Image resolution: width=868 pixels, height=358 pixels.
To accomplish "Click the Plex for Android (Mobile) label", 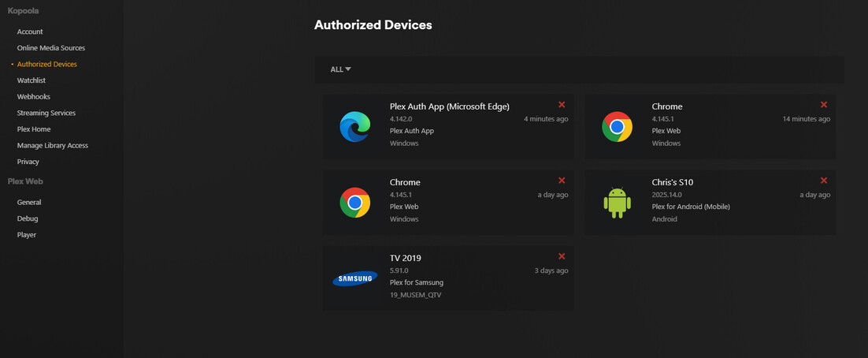I will click(x=691, y=207).
